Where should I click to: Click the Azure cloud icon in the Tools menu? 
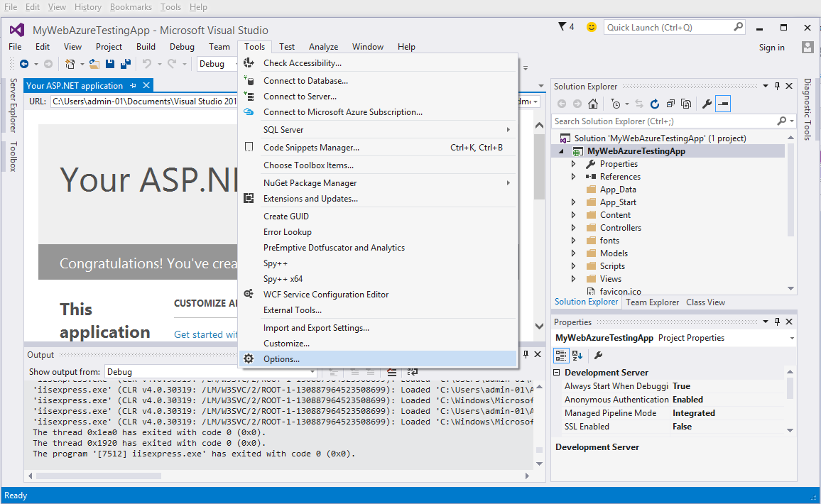coord(249,112)
